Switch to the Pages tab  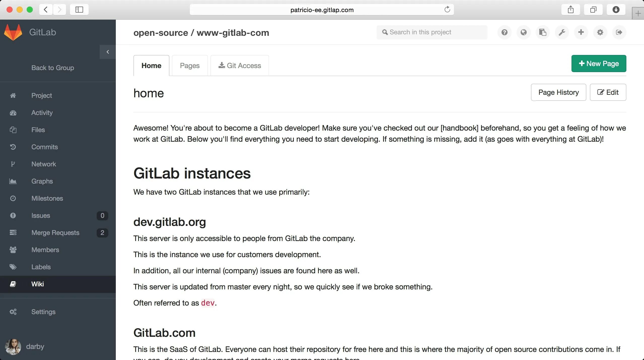click(x=189, y=66)
